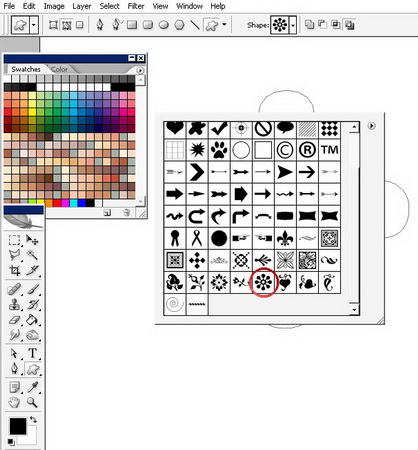This screenshot has width=418, height=450.
Task: Select Rectangle shape tool in options bar
Action: pos(132,25)
